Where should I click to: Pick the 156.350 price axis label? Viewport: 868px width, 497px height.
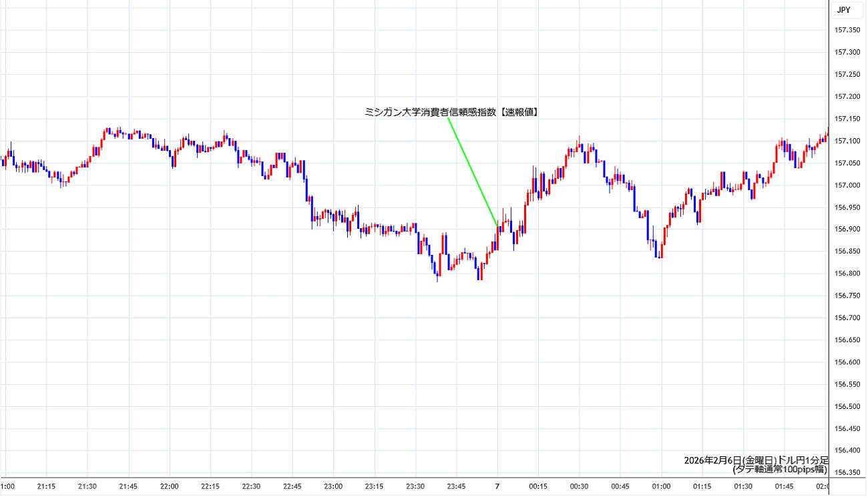coord(847,473)
